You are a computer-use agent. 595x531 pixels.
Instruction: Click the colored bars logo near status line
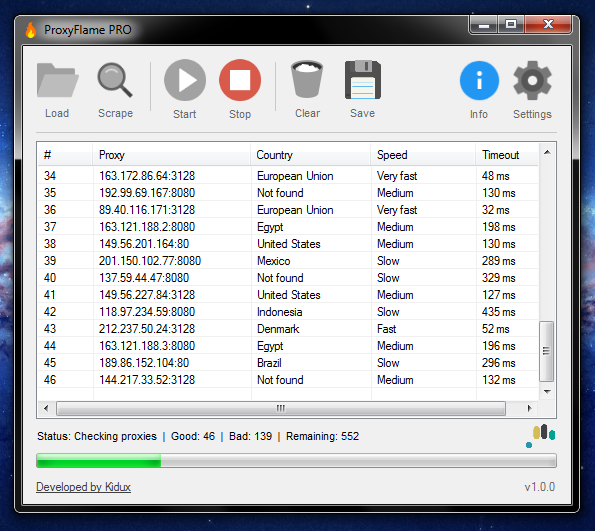541,436
